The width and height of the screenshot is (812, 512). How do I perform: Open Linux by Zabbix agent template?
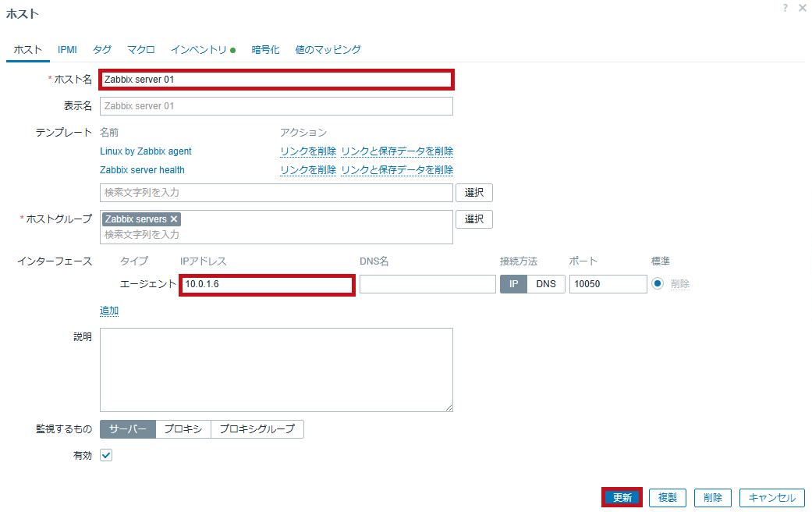click(x=146, y=151)
